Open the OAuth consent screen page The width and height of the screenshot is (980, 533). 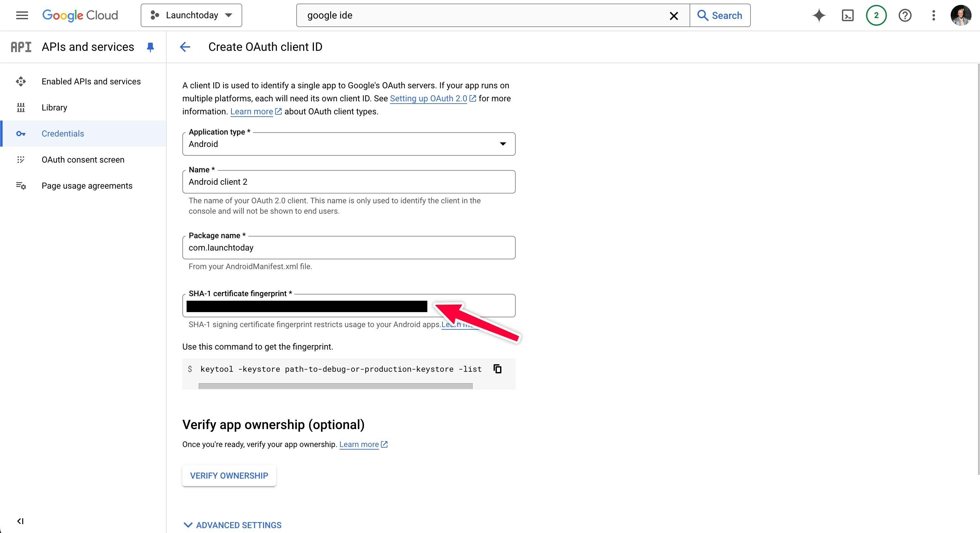coord(83,160)
